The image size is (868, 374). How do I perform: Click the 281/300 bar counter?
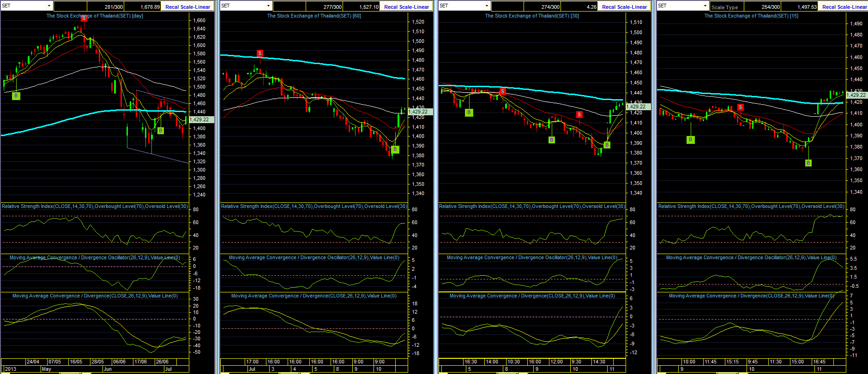(114, 7)
